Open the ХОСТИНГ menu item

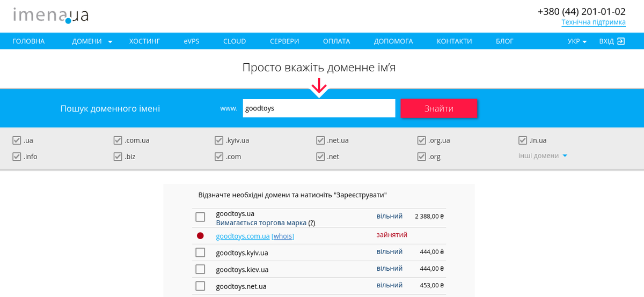(144, 41)
